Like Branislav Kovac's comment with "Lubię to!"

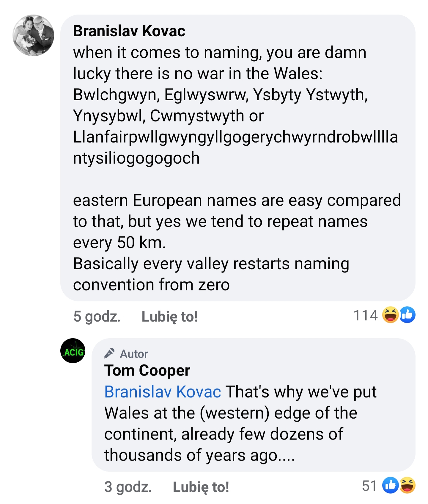pyautogui.click(x=170, y=316)
